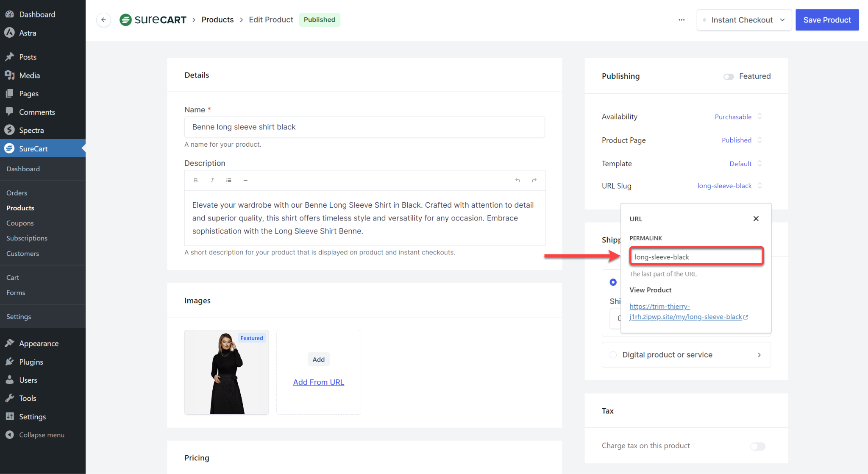Go to Plugins in WordPress sidebar
868x474 pixels.
tap(31, 362)
